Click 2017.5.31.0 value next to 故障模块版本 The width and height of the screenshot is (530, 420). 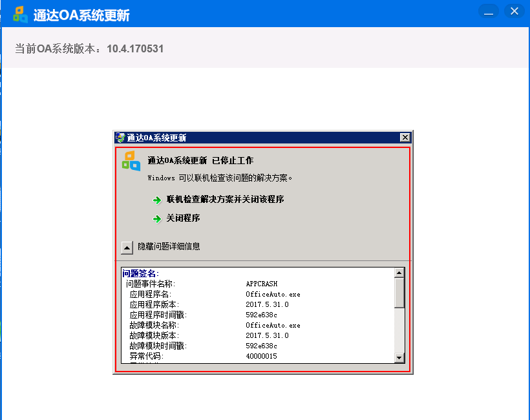click(267, 335)
